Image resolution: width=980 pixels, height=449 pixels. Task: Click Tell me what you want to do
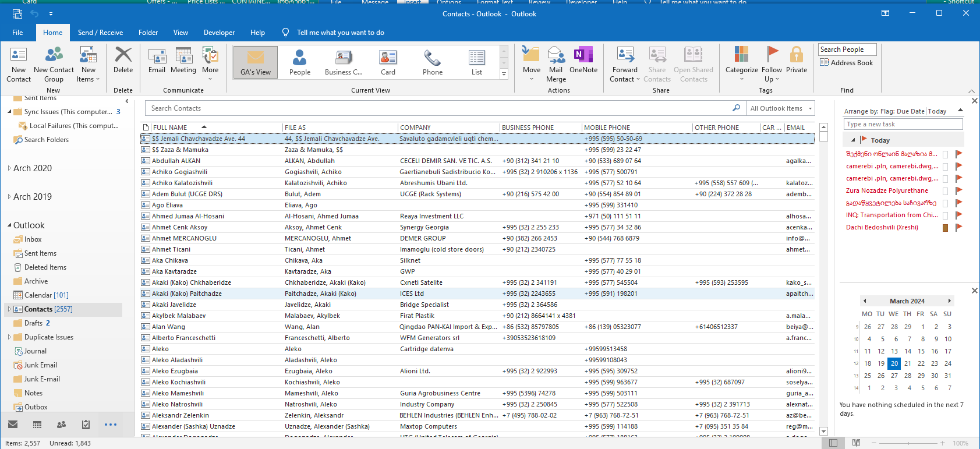point(340,33)
